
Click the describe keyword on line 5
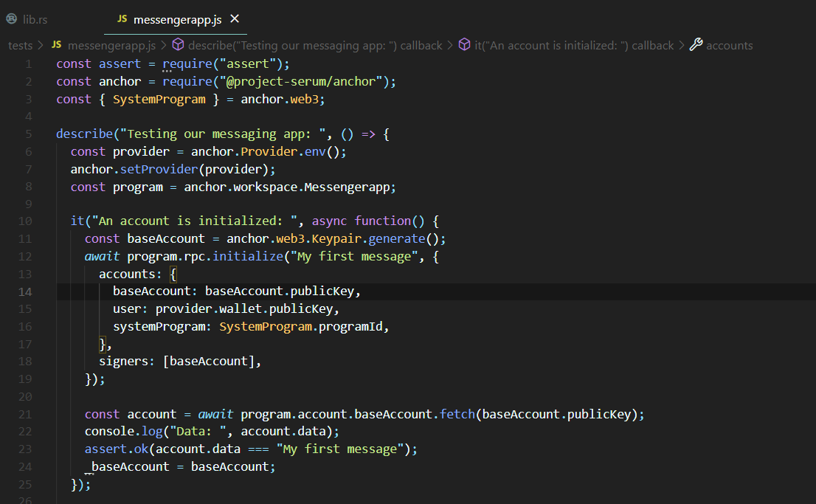click(84, 134)
